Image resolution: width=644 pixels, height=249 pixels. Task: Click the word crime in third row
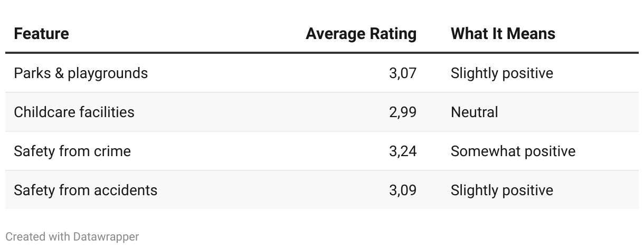coord(113,151)
